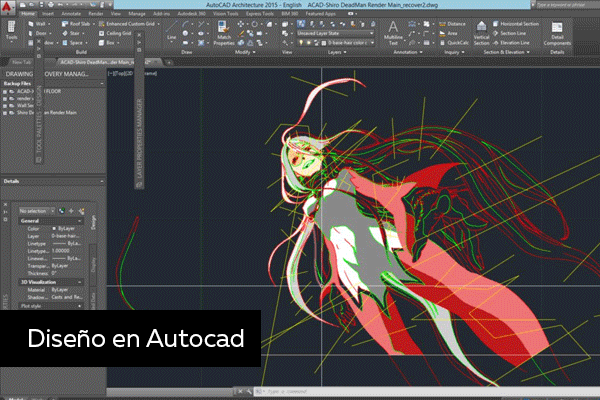The width and height of the screenshot is (600, 400).
Task: Add a new drawing tab with plus button
Action: click(x=169, y=62)
